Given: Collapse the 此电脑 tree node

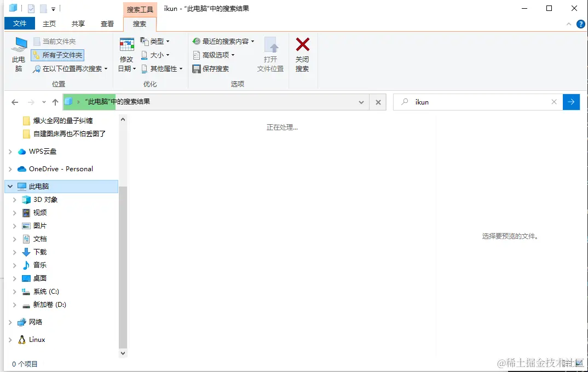Looking at the screenshot, I should coord(10,186).
